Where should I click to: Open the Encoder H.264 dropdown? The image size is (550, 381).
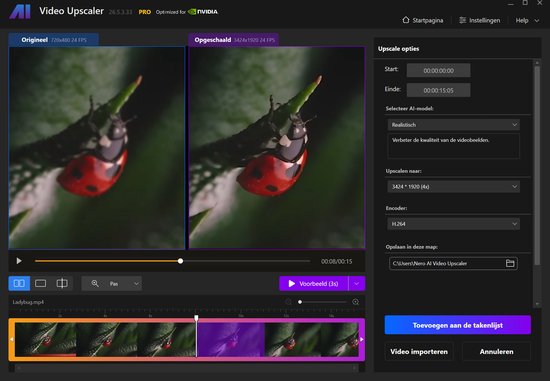click(454, 223)
